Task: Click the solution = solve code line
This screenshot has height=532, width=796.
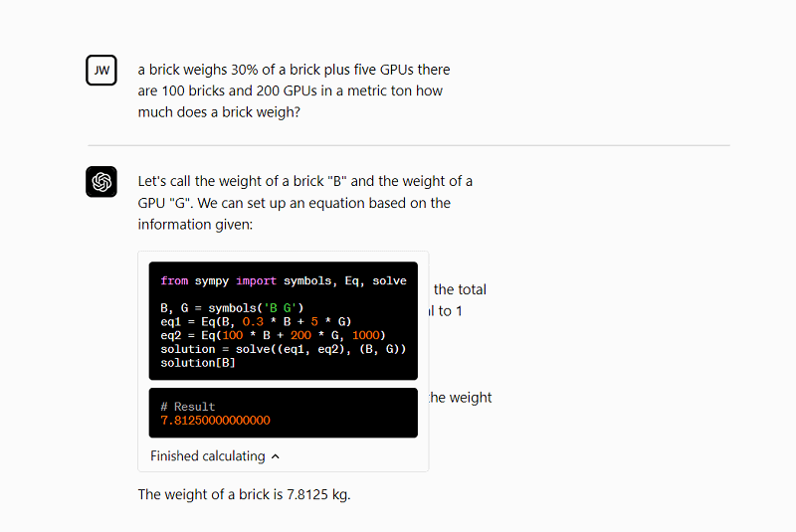Action: pyautogui.click(x=284, y=349)
